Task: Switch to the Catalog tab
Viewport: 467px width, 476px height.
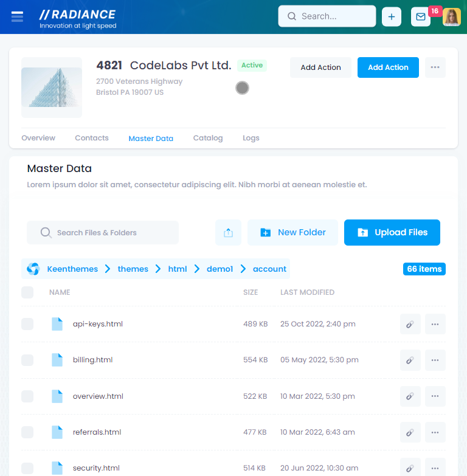Action: [208, 138]
